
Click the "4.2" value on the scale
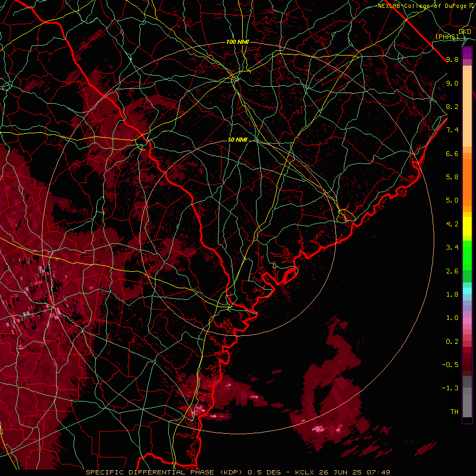452,224
